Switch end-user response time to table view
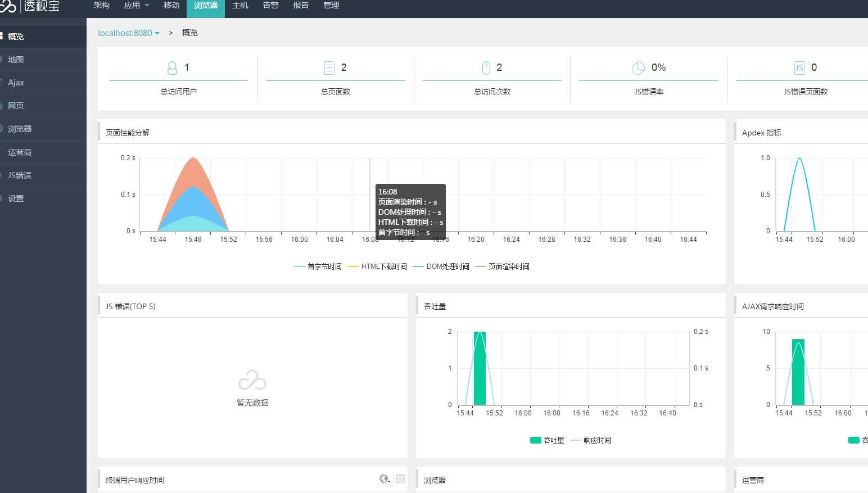 401,479
